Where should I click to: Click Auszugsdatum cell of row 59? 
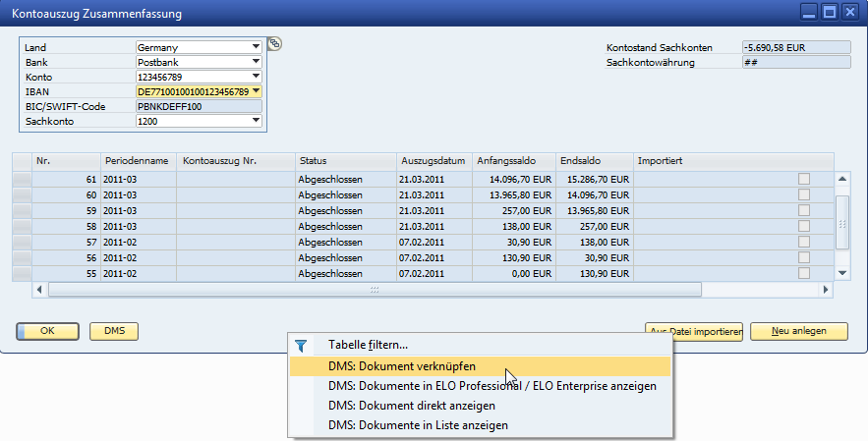[434, 211]
